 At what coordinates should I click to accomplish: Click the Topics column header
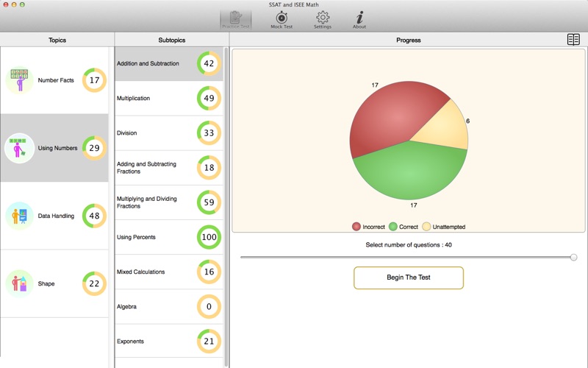(57, 40)
